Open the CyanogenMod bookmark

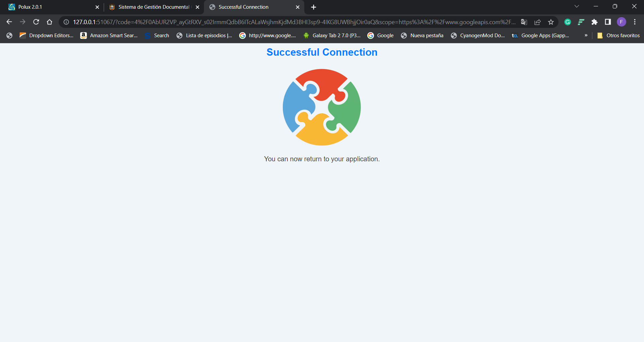tap(478, 36)
